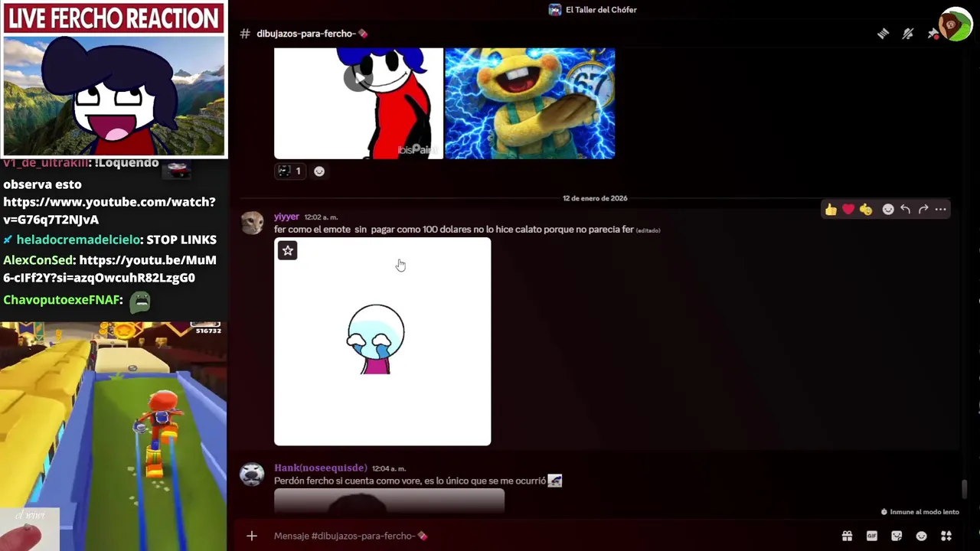
Task: Open the threads icon in channel header
Action: point(883,34)
